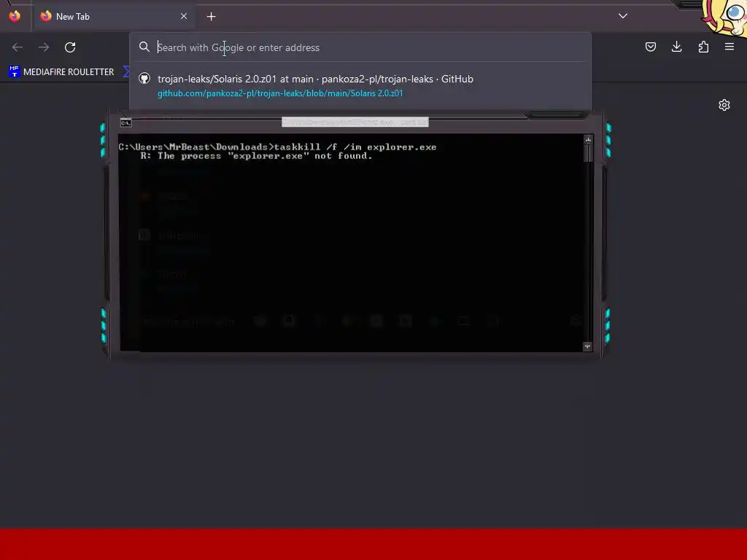Viewport: 747px width, 560px height.
Task: Save page to Pocket icon
Action: (x=650, y=47)
